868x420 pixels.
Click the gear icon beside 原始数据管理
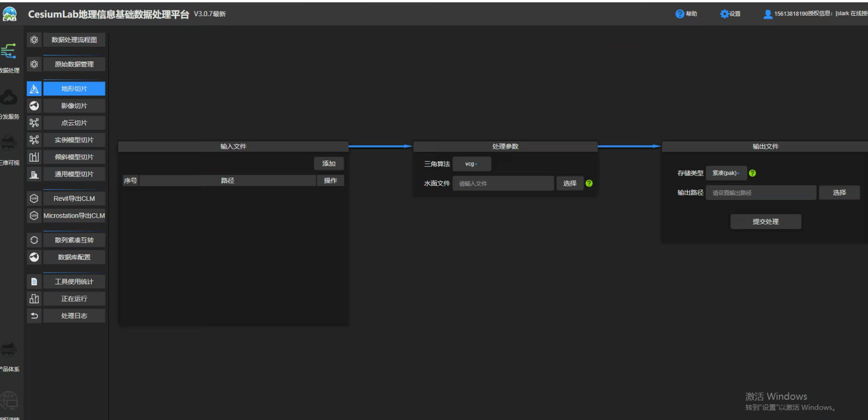pyautogui.click(x=34, y=64)
